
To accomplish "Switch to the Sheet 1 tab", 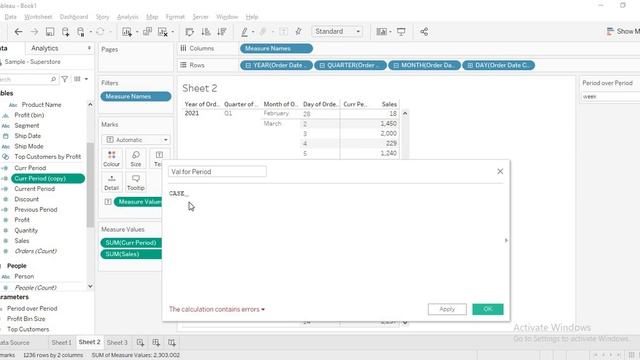I will coord(61,342).
